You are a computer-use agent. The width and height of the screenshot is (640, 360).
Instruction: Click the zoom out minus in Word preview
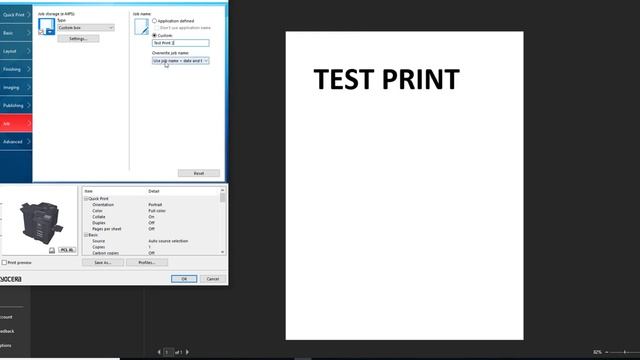click(607, 352)
